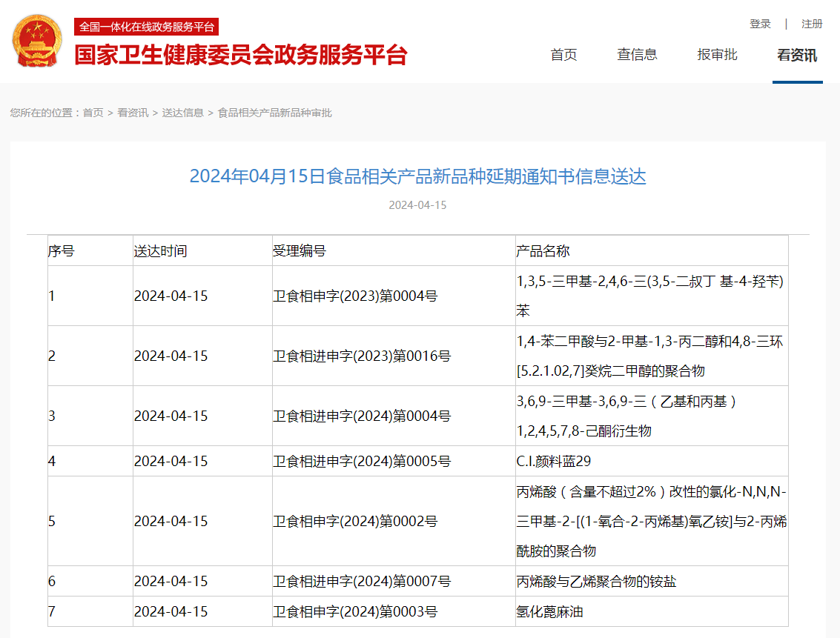
Task: Click the 产品名称 column header
Action: (x=543, y=251)
